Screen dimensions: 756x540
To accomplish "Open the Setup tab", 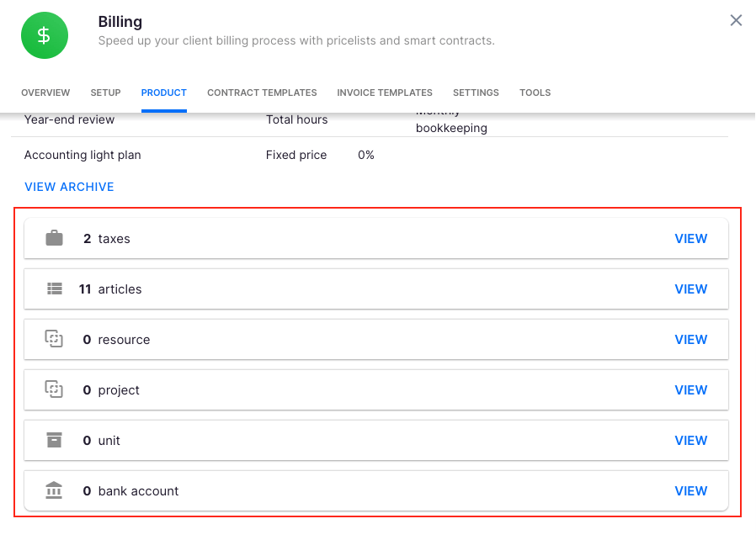I will (105, 93).
